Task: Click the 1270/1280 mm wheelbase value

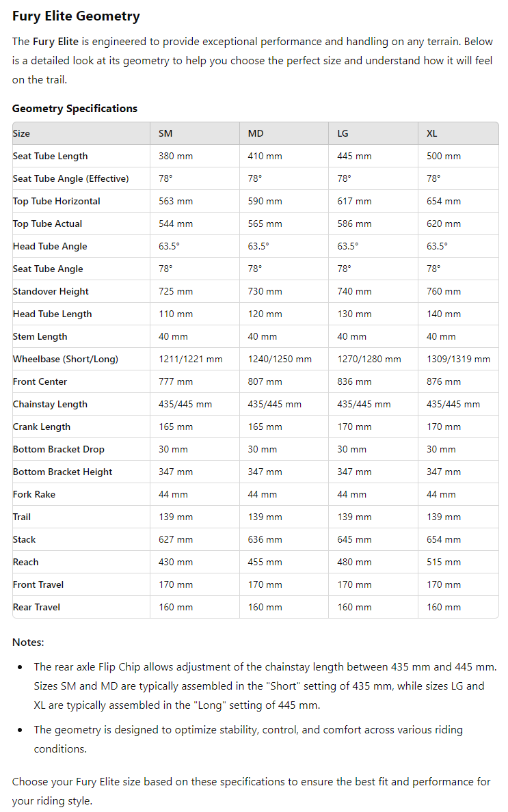Action: [369, 359]
